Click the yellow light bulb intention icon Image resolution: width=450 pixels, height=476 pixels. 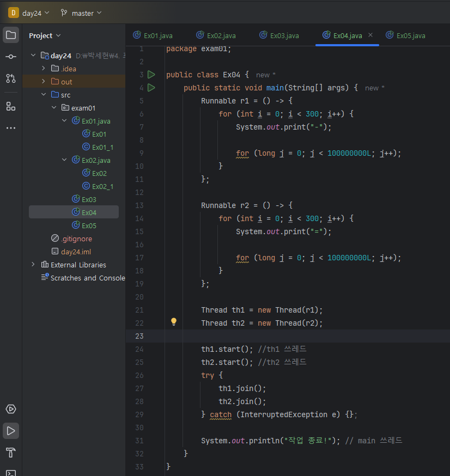point(174,322)
